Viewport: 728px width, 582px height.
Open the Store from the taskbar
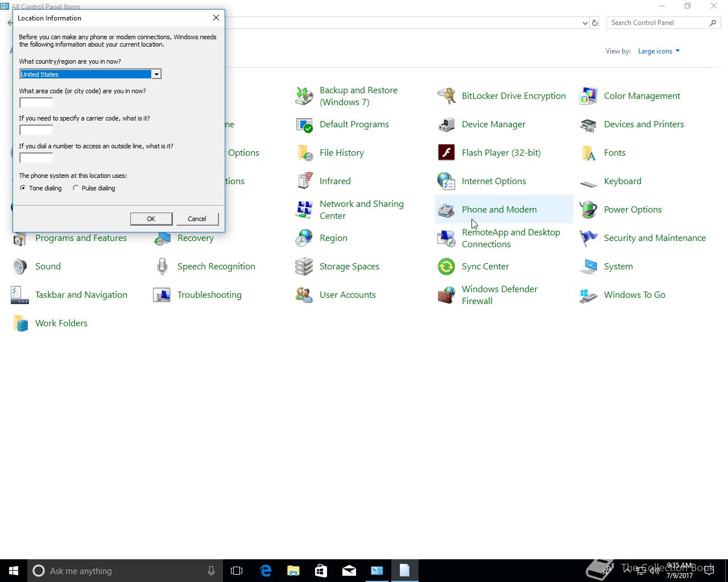[x=321, y=571]
